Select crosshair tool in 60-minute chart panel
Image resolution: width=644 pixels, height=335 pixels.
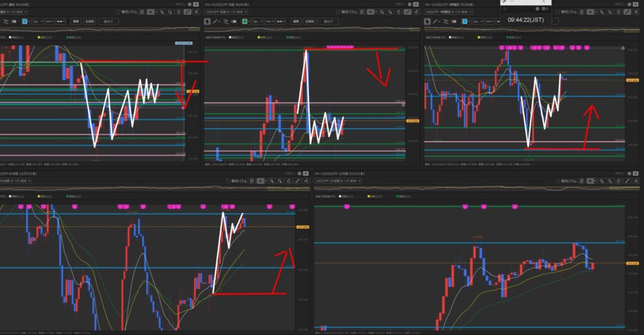tap(260, 181)
